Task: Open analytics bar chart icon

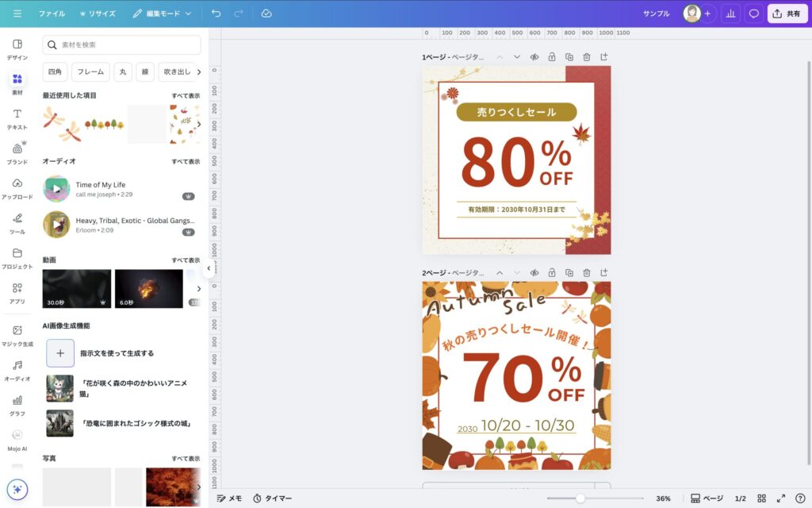Action: pyautogui.click(x=730, y=13)
